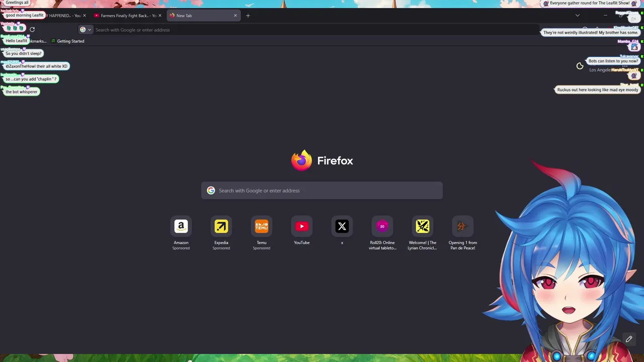
Task: Open a new tab with plus button
Action: point(248,16)
